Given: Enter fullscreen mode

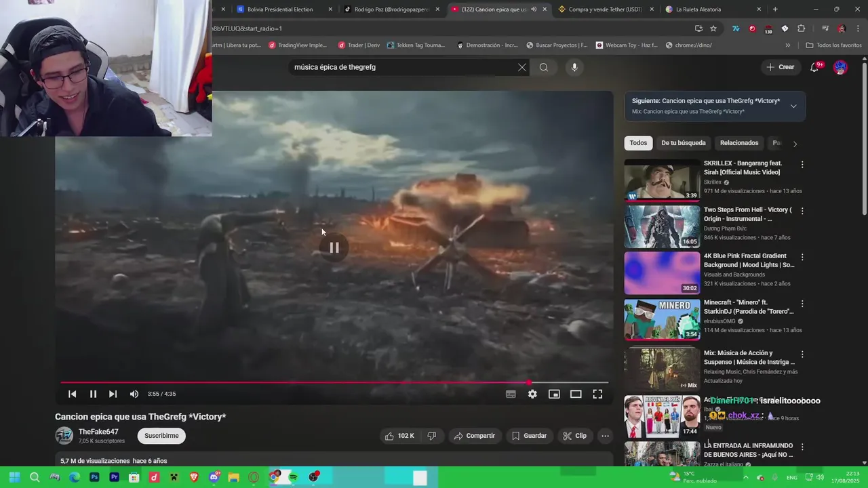Looking at the screenshot, I should tap(597, 394).
